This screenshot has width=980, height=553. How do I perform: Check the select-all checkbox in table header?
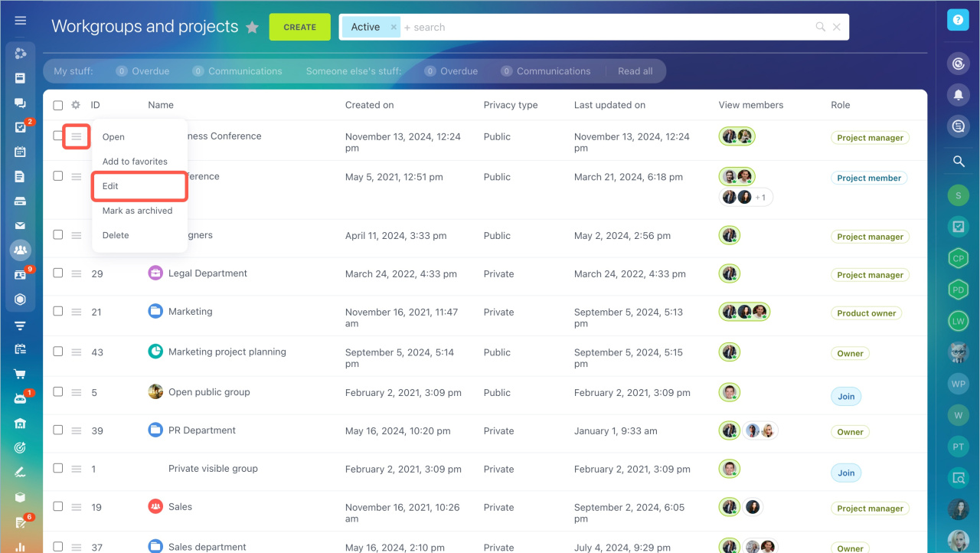(58, 105)
